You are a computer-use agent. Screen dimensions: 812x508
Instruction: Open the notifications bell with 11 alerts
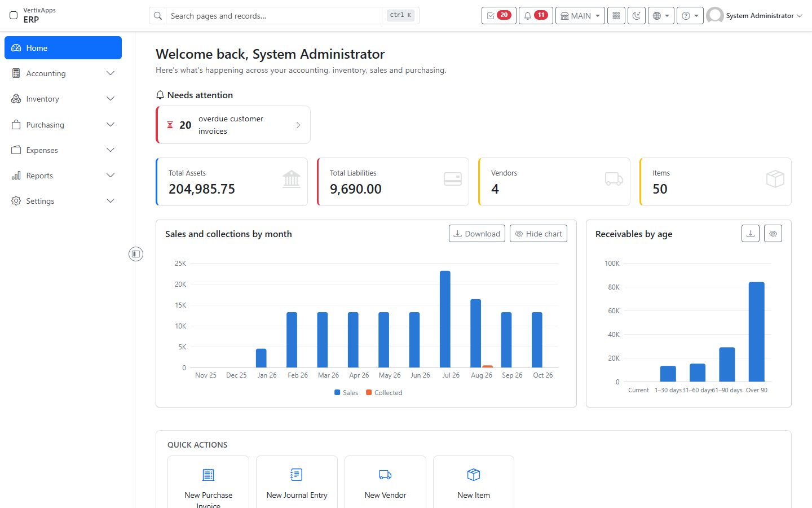535,16
